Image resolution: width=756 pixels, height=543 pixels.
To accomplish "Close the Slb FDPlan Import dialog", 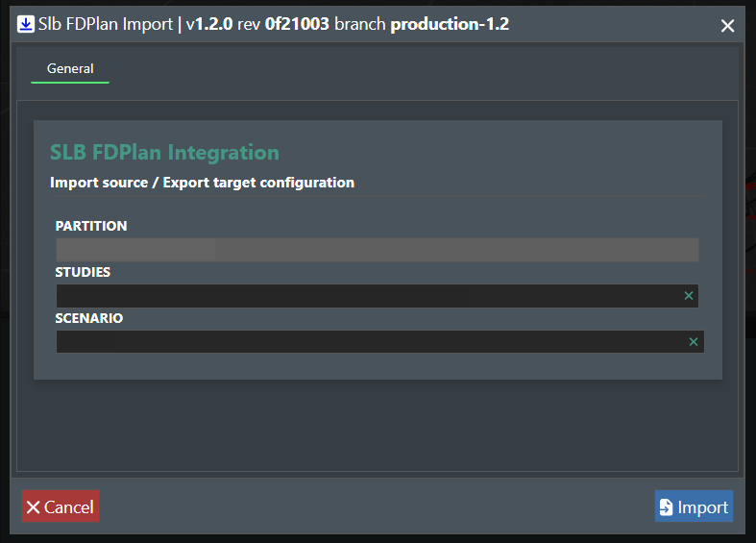I will click(727, 26).
